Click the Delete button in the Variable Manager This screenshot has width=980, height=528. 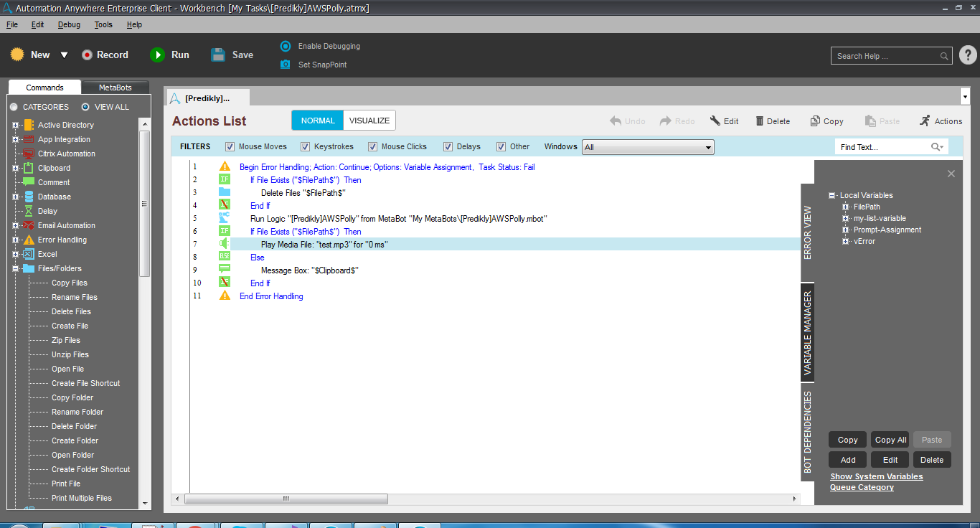(x=932, y=460)
